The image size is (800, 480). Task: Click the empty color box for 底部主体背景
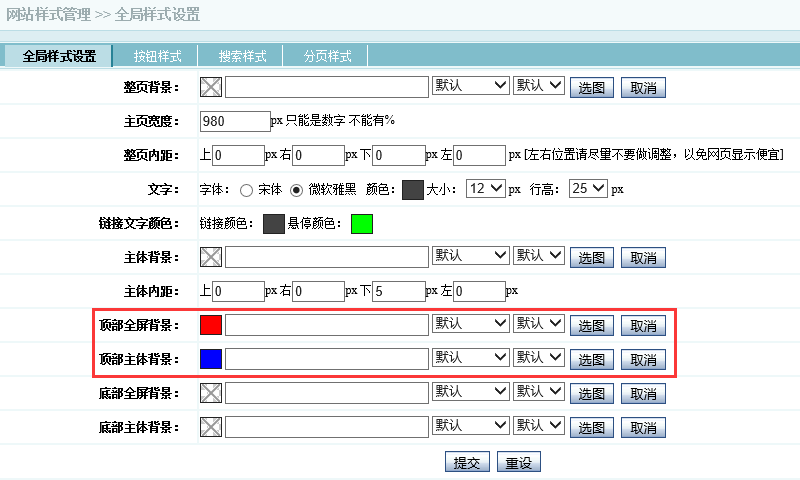click(211, 428)
